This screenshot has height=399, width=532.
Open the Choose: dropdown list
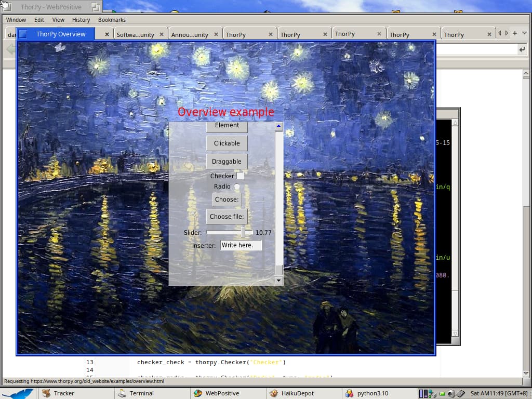click(x=227, y=199)
